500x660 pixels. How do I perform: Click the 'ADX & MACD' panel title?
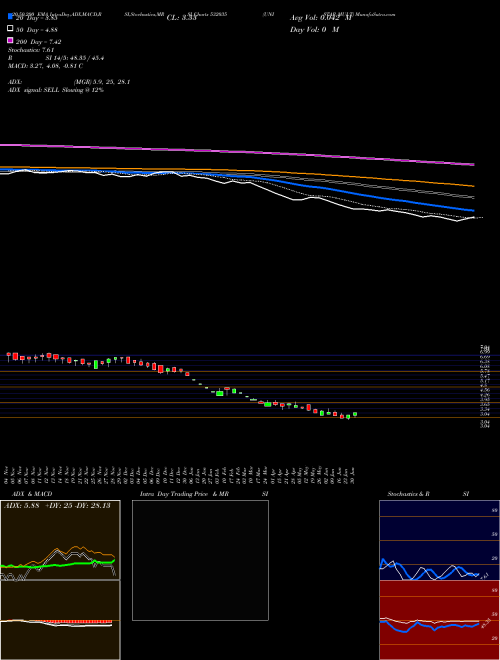pos(32,494)
